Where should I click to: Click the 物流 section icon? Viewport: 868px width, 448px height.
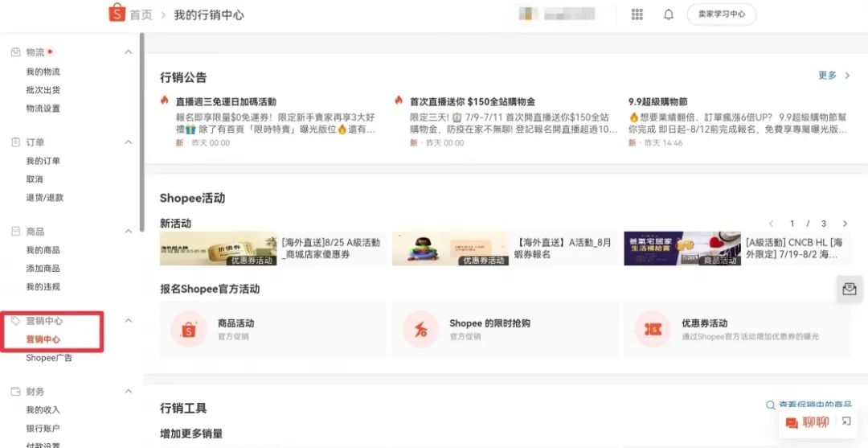(16, 52)
